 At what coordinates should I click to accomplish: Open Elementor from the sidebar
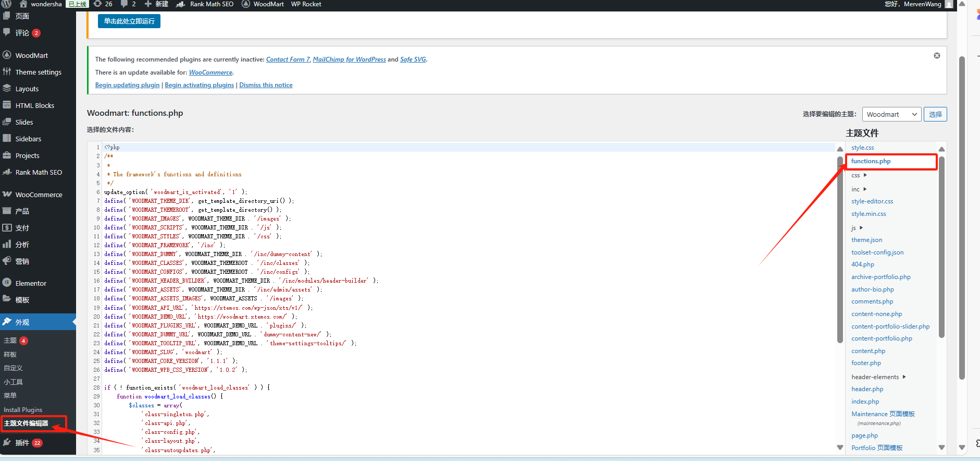tap(31, 283)
